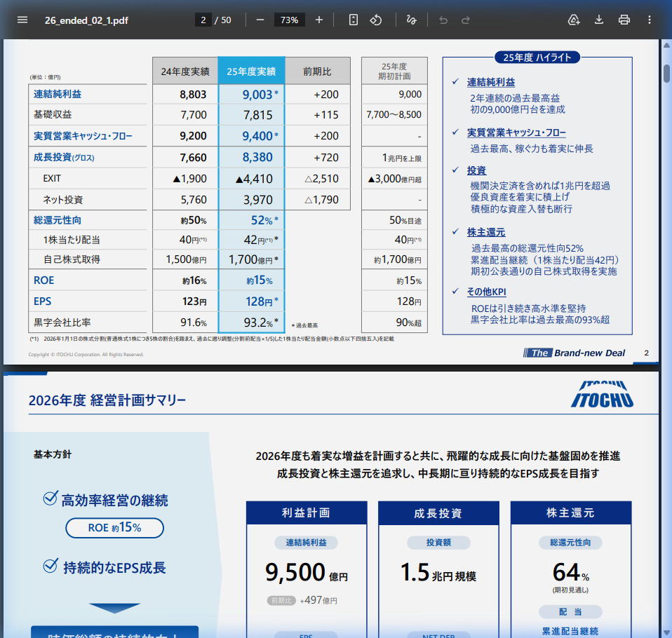Image resolution: width=672 pixels, height=638 pixels.
Task: Click the 7,815 基礎収益 value
Action: [x=257, y=115]
